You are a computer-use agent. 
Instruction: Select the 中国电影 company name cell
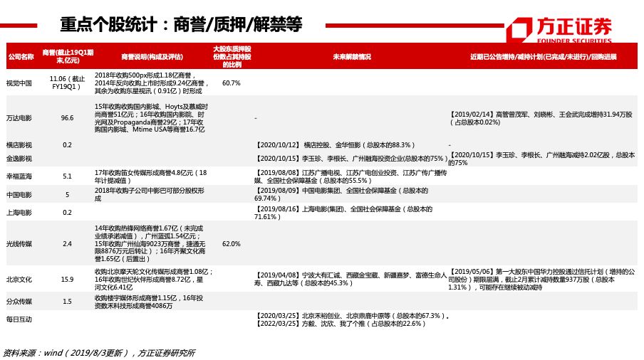(x=19, y=195)
